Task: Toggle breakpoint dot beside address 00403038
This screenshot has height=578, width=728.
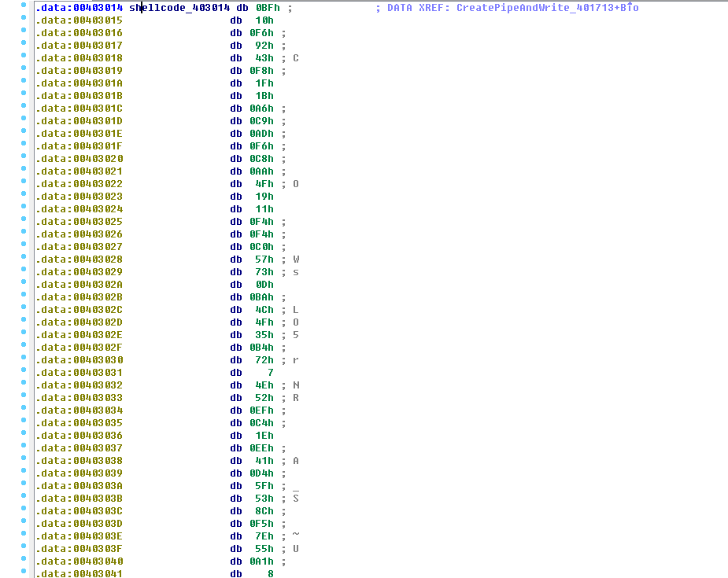Action: pos(24,458)
